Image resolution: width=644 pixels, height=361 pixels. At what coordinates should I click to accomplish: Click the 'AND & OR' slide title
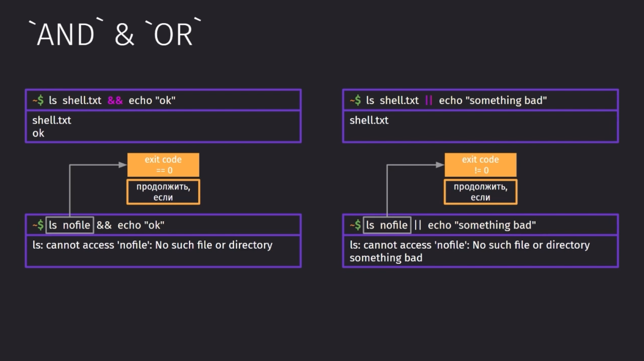114,33
